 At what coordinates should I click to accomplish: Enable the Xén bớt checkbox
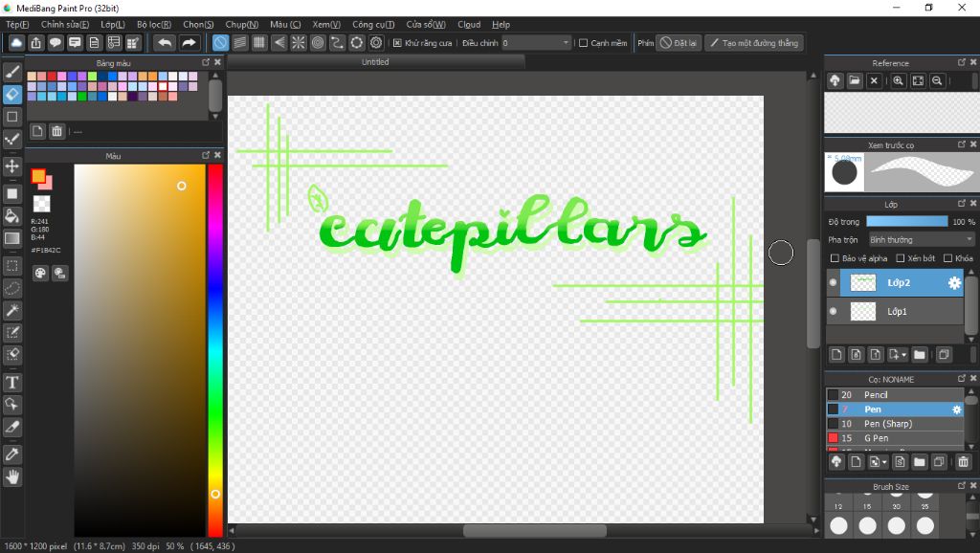[x=900, y=258]
